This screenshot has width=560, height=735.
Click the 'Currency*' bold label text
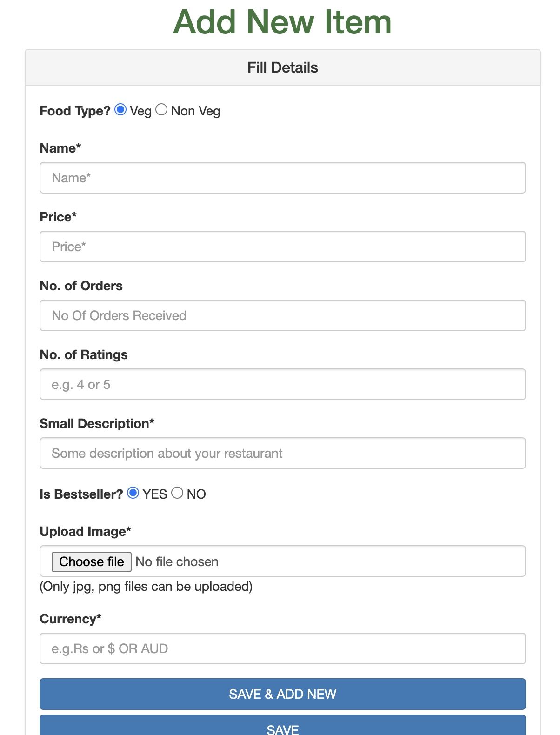(x=70, y=619)
